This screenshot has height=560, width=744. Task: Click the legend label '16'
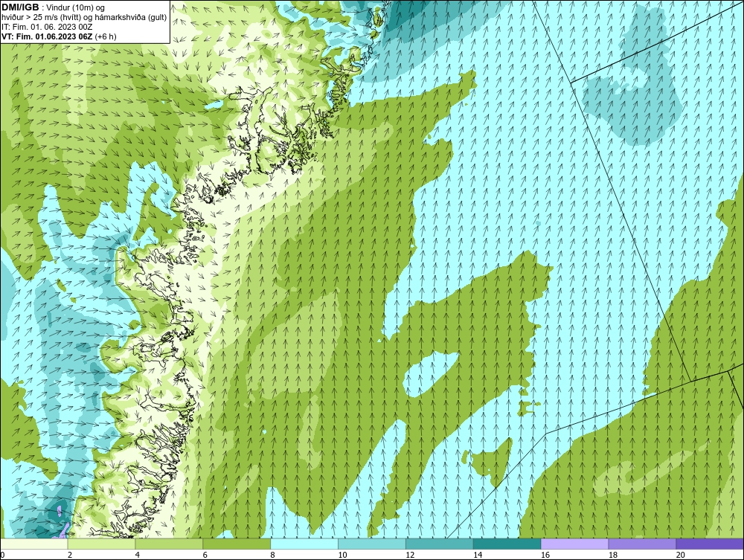(545, 555)
